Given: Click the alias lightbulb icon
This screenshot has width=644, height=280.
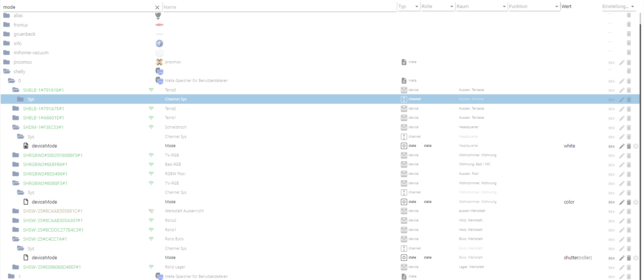Looking at the screenshot, I should (158, 16).
